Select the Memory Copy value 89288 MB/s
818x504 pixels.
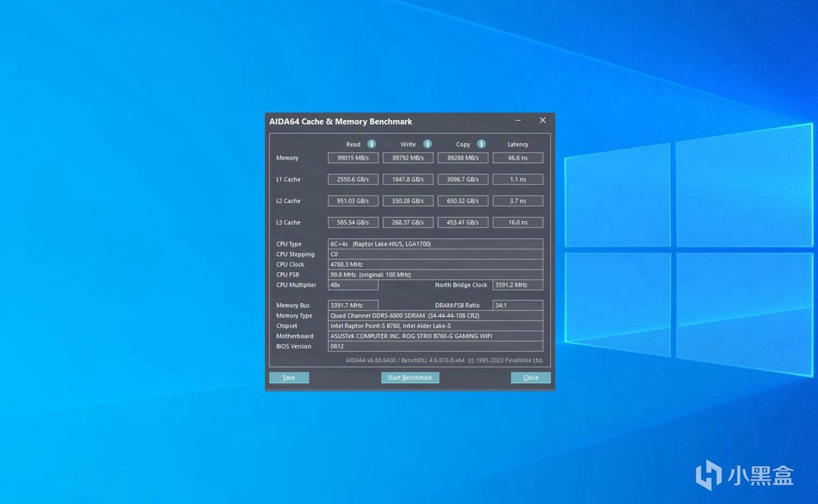click(x=463, y=158)
